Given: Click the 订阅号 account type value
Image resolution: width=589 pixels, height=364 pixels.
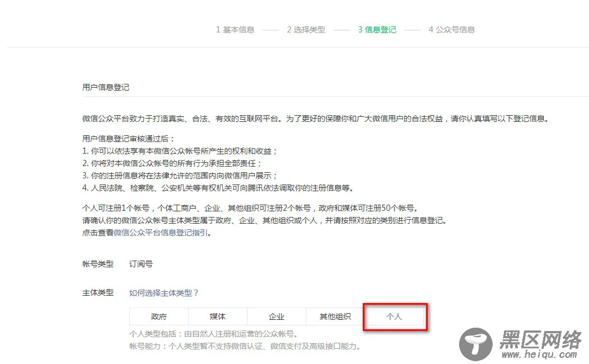Looking at the screenshot, I should click(141, 264).
